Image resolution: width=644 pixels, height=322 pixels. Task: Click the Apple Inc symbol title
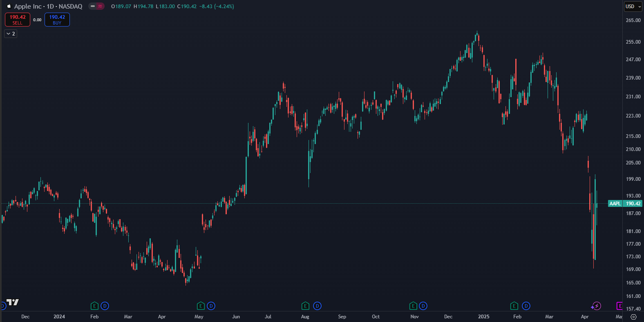[48, 7]
